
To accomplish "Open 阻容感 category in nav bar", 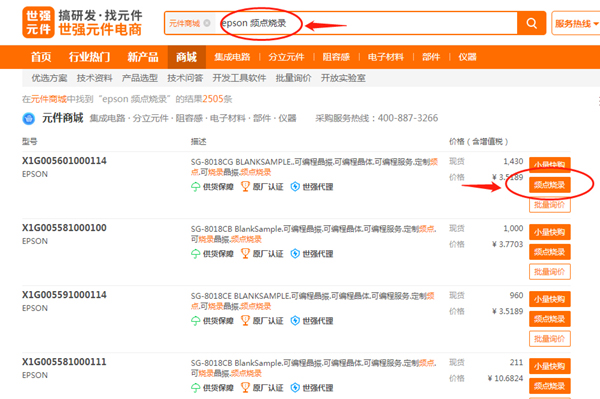I will click(336, 57).
